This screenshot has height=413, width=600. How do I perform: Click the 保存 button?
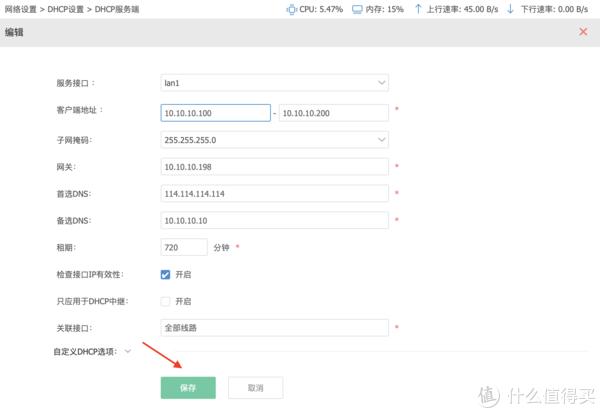click(188, 387)
